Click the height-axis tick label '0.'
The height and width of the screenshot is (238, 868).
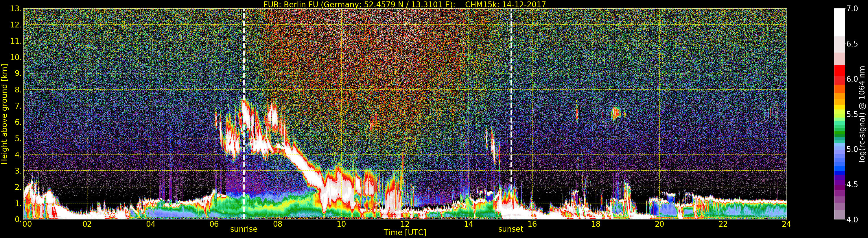[18, 219]
